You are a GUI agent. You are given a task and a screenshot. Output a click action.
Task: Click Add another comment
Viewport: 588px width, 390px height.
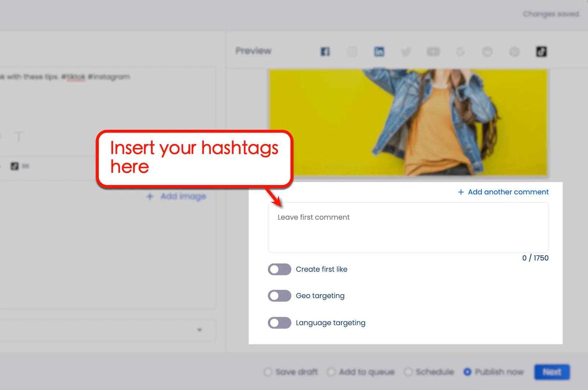[x=503, y=192]
